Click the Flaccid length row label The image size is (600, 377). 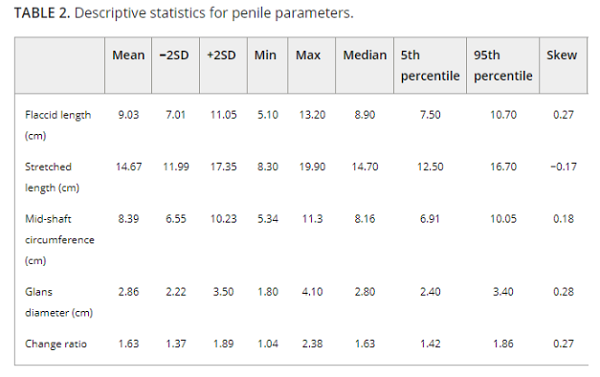coord(58,125)
